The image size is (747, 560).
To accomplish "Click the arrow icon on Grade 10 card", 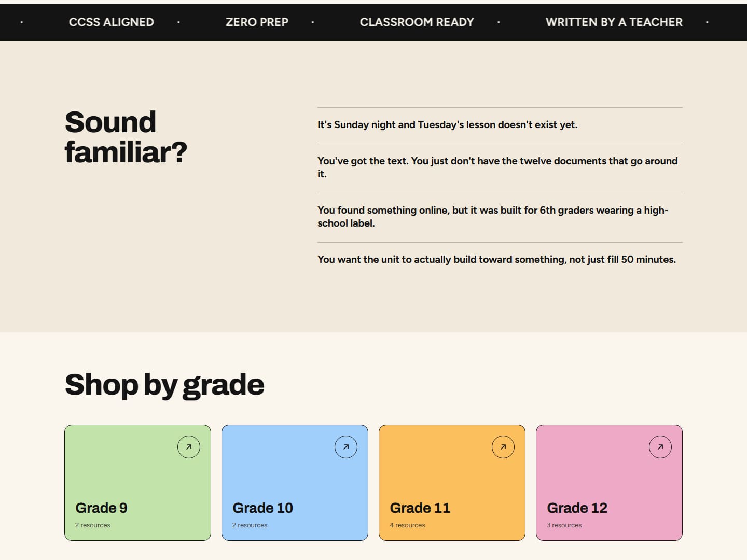I will 346,447.
